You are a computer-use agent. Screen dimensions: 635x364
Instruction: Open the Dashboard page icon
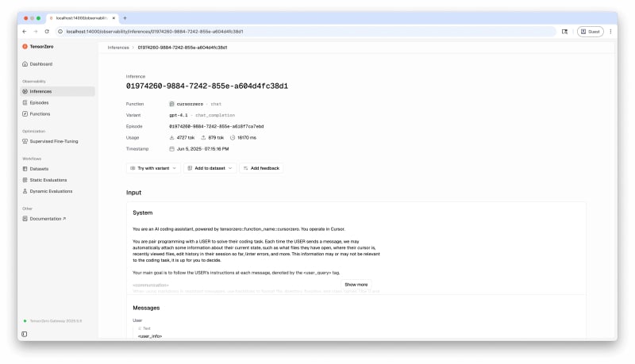pos(25,63)
